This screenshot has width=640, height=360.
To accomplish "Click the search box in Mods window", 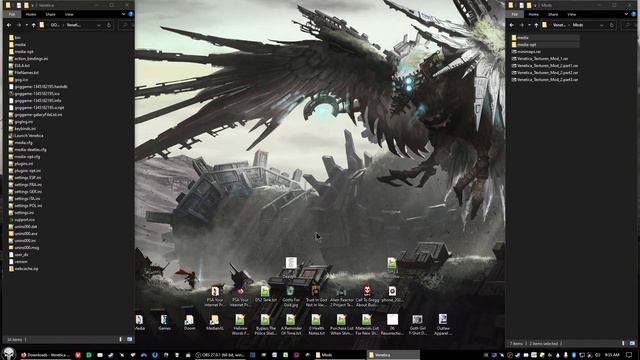I will point(630,25).
